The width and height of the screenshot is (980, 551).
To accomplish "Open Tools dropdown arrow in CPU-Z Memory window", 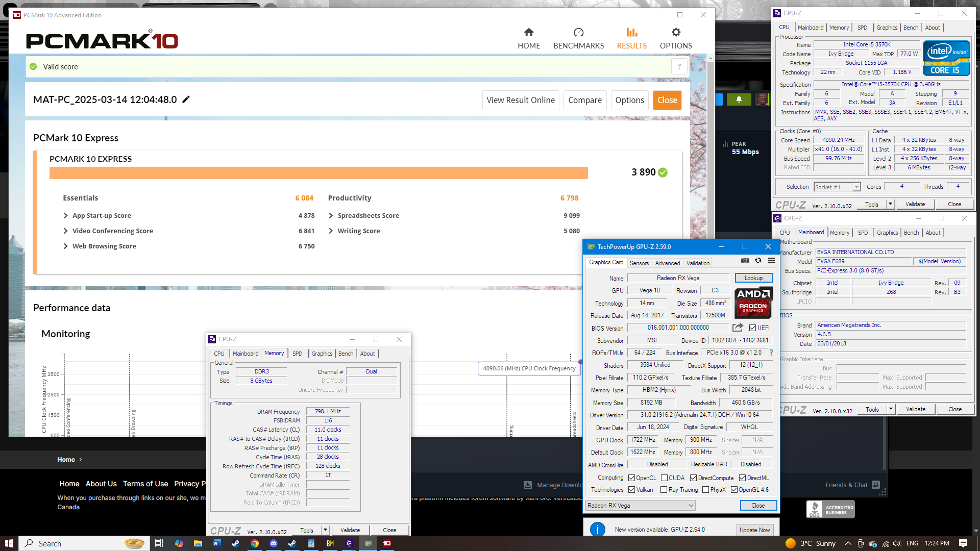I will [x=325, y=530].
